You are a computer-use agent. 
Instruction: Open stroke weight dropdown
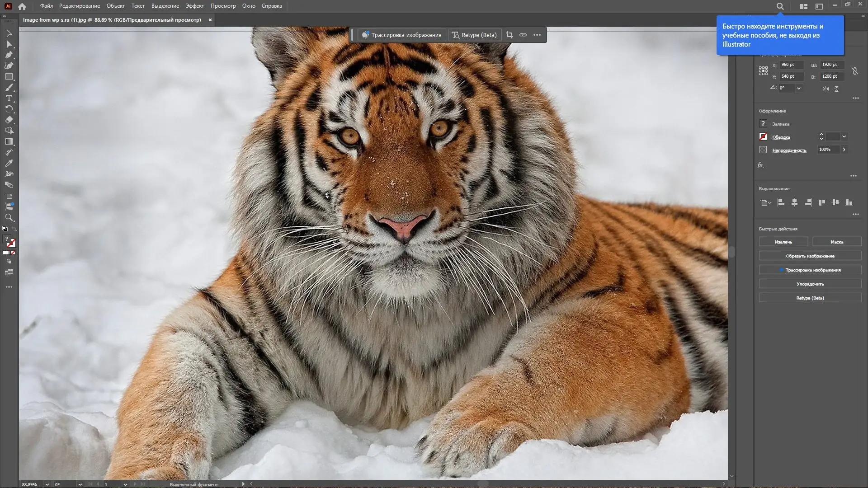[x=844, y=136]
